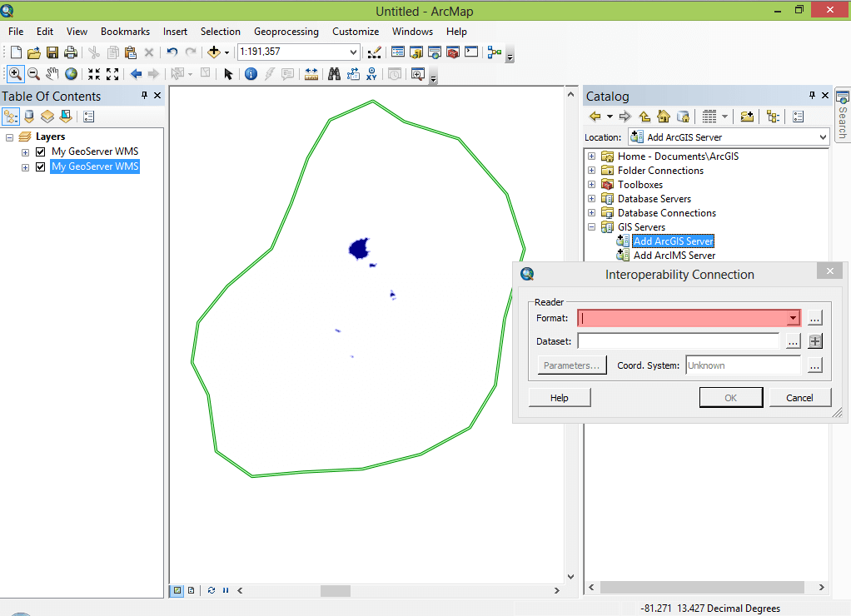This screenshot has width=851, height=616.
Task: Click the Help button in dialog
Action: 560,398
